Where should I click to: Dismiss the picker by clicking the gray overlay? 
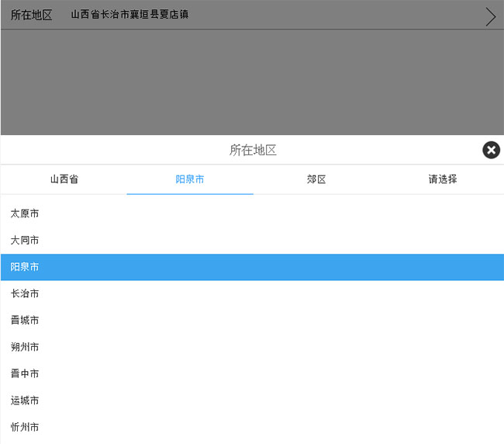click(252, 82)
